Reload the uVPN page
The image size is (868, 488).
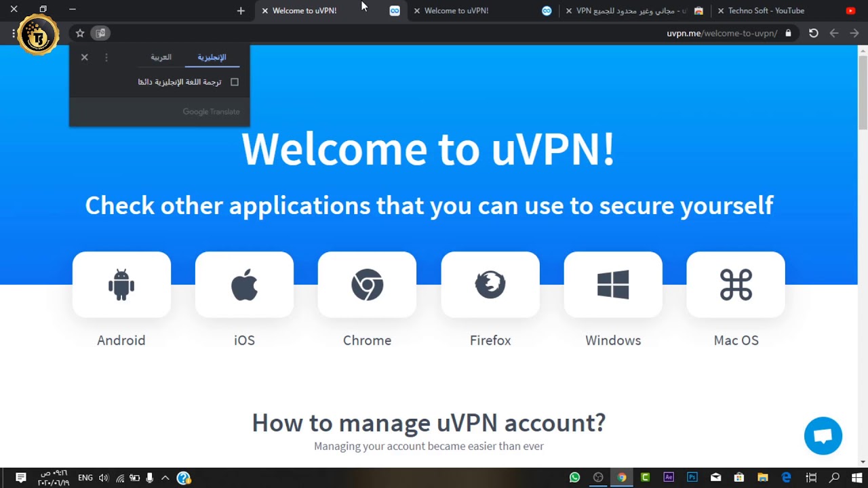(814, 33)
